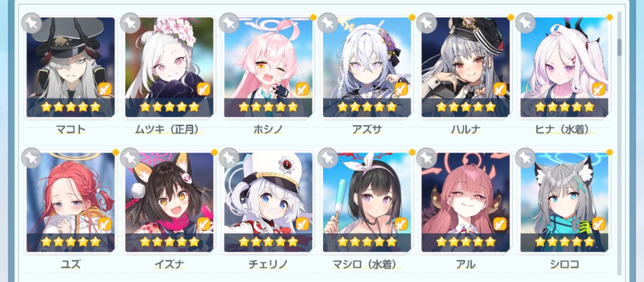Click the イズナ name label

169,264
